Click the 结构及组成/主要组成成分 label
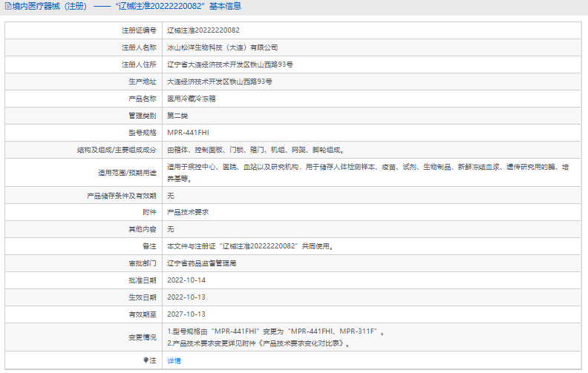 tap(117, 150)
